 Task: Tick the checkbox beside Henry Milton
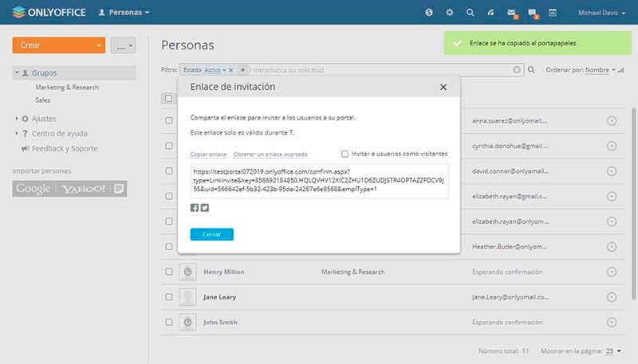coord(169,272)
